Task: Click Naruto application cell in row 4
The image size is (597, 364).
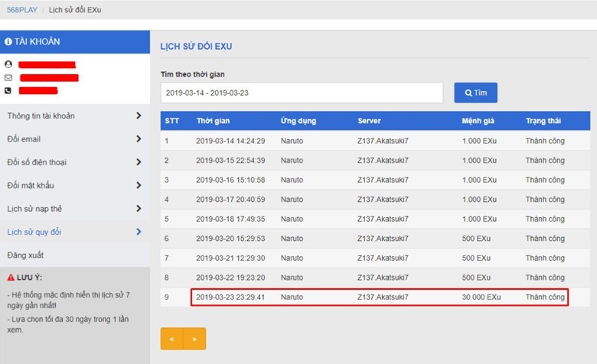Action: tap(292, 200)
